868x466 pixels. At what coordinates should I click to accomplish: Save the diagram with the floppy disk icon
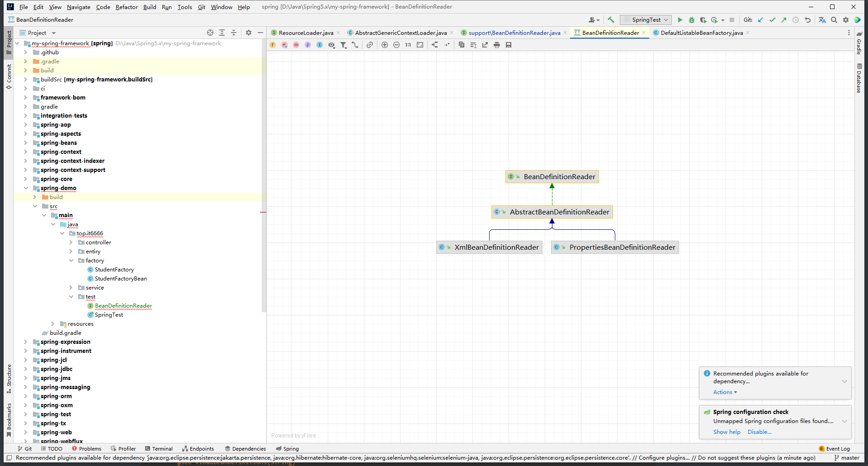pyautogui.click(x=509, y=45)
